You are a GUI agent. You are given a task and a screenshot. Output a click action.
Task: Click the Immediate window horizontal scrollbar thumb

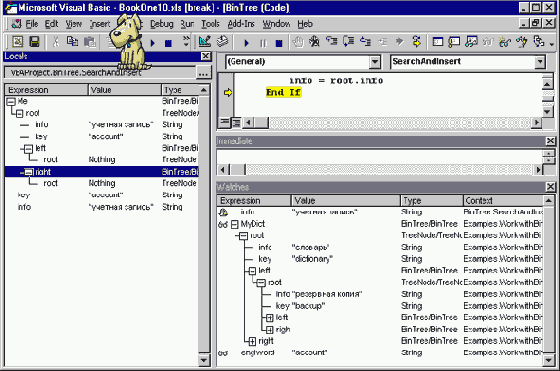pyautogui.click(x=237, y=170)
